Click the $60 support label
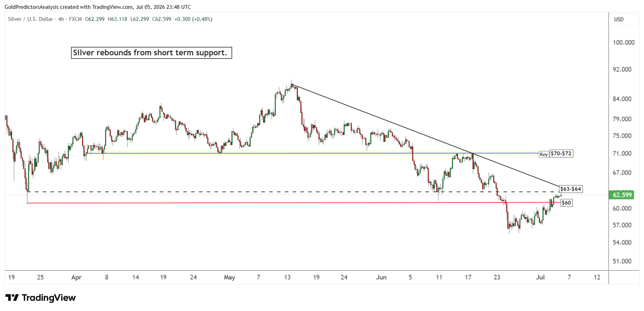Viewport: 644px width, 311px height. point(566,203)
